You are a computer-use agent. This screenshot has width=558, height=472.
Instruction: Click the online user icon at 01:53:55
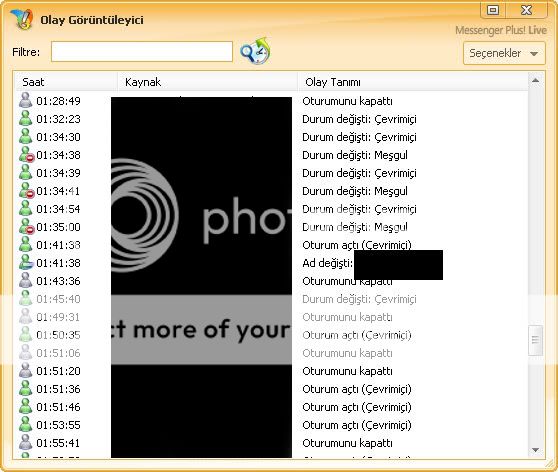coord(25,424)
